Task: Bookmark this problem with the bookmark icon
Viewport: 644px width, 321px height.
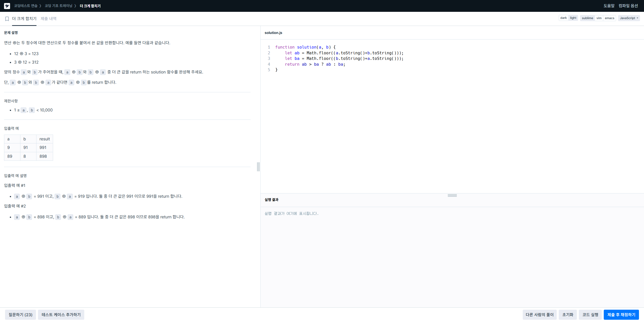Action: [x=7, y=19]
